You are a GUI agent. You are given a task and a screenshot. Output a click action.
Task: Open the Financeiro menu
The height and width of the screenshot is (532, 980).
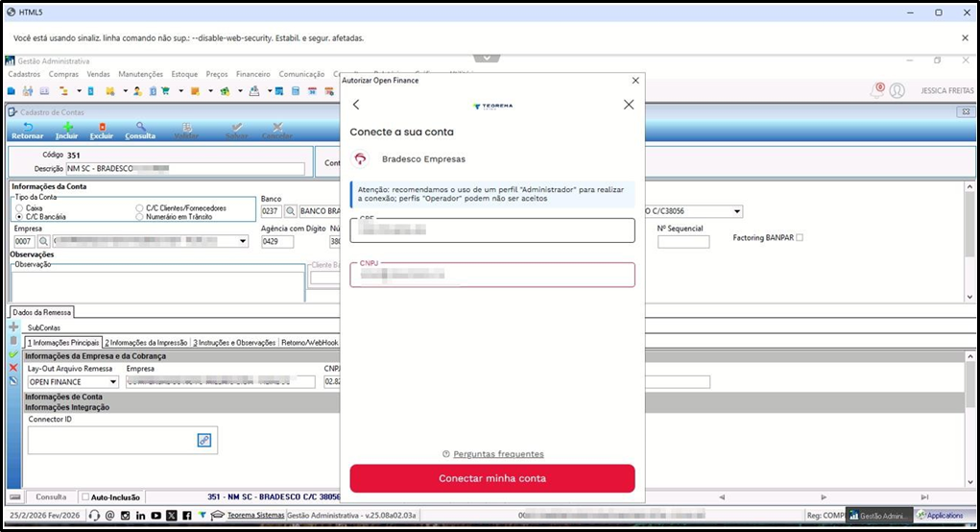click(253, 74)
